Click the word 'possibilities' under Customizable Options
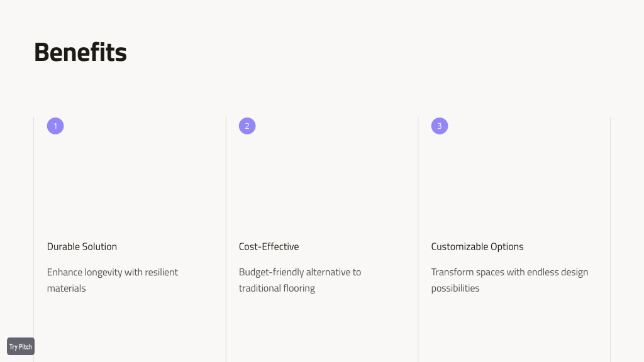Viewport: 644px width, 362px height. coord(455,288)
